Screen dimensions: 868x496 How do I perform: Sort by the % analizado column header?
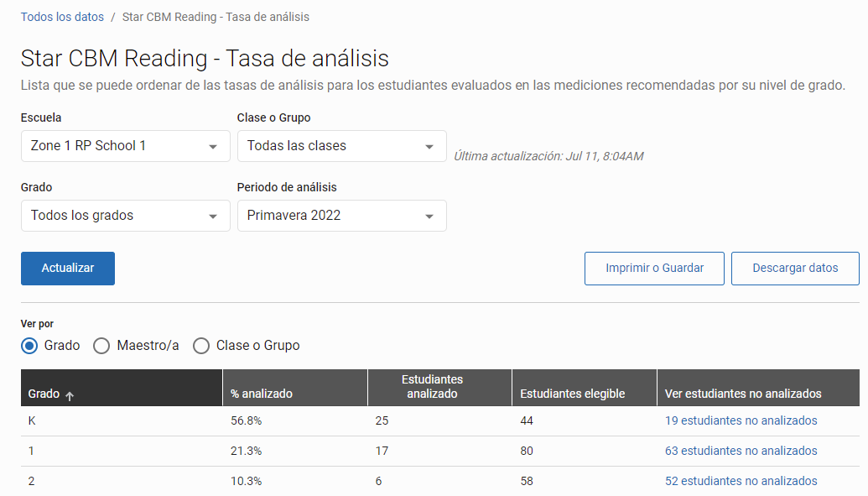click(x=295, y=388)
